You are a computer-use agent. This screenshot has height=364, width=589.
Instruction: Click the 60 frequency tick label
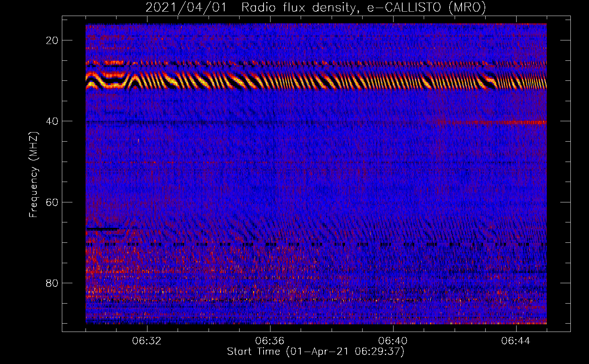point(52,202)
